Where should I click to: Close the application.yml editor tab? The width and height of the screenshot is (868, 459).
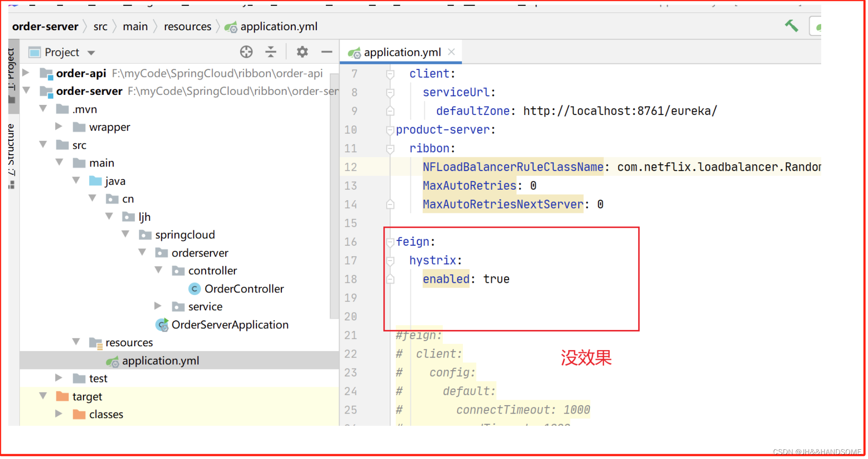452,52
